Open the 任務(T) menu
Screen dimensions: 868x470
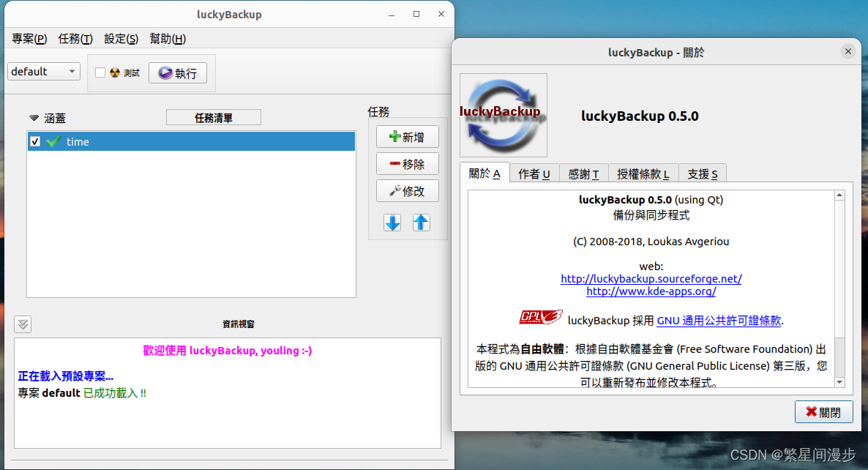[75, 39]
